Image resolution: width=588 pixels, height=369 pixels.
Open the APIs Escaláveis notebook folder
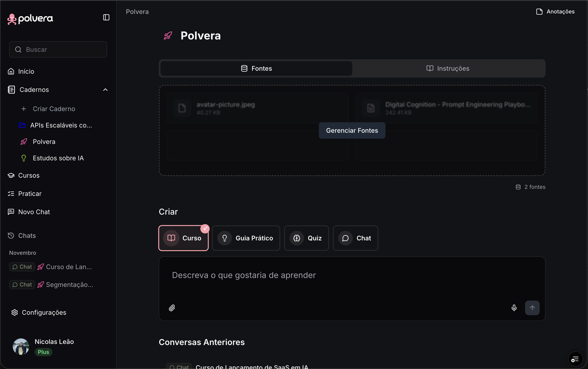click(x=61, y=125)
